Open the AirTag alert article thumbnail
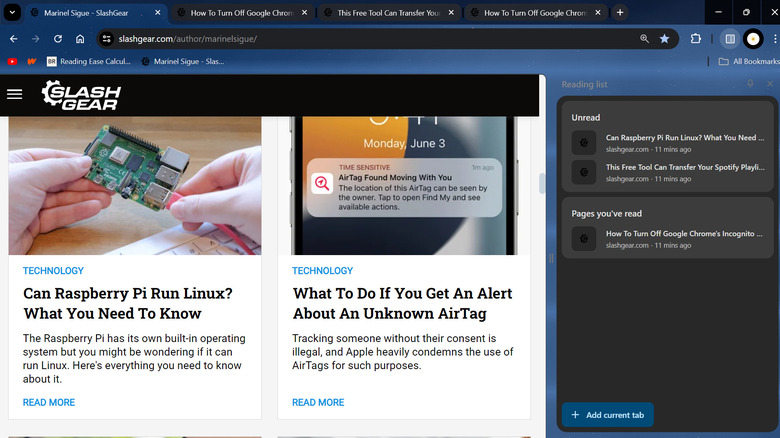Image resolution: width=780 pixels, height=438 pixels. coord(403,185)
